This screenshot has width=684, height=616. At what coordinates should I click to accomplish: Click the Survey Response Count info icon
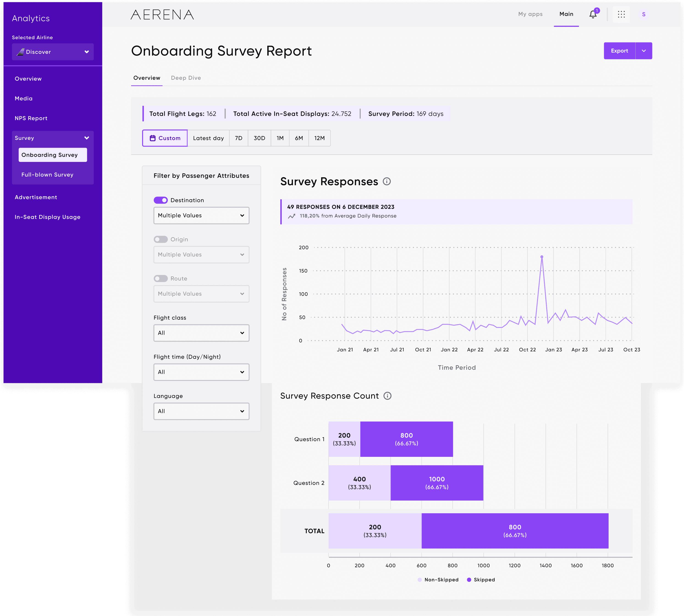click(x=387, y=396)
